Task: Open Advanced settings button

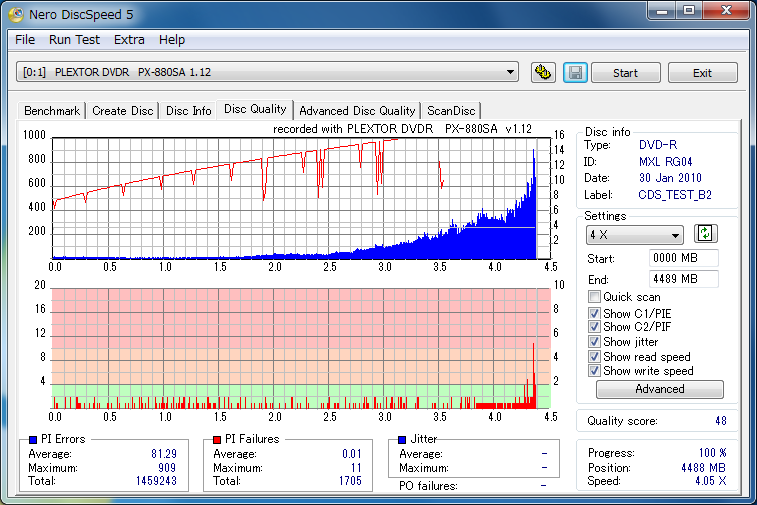Action: pyautogui.click(x=660, y=389)
